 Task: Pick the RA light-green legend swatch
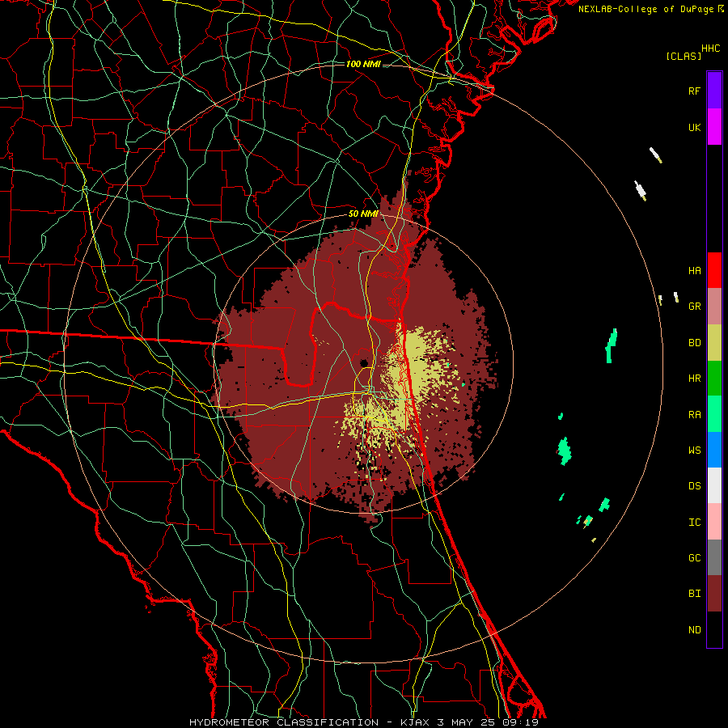tap(714, 414)
